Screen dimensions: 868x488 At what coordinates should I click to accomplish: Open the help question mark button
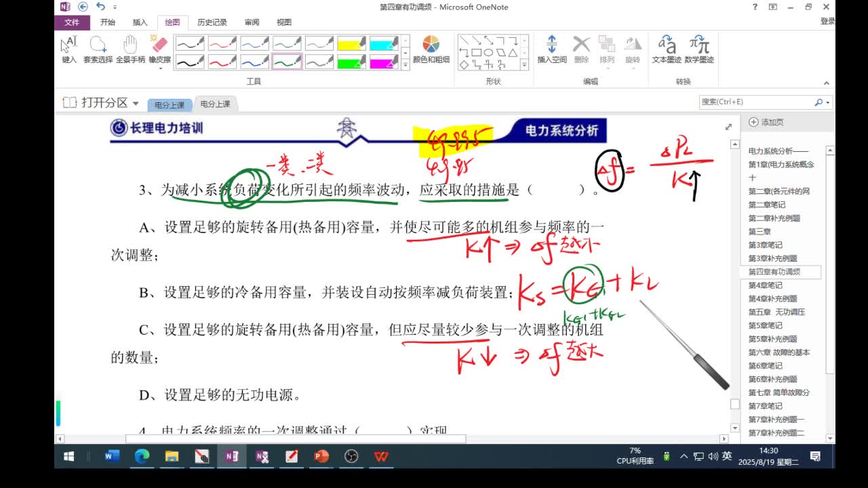755,7
